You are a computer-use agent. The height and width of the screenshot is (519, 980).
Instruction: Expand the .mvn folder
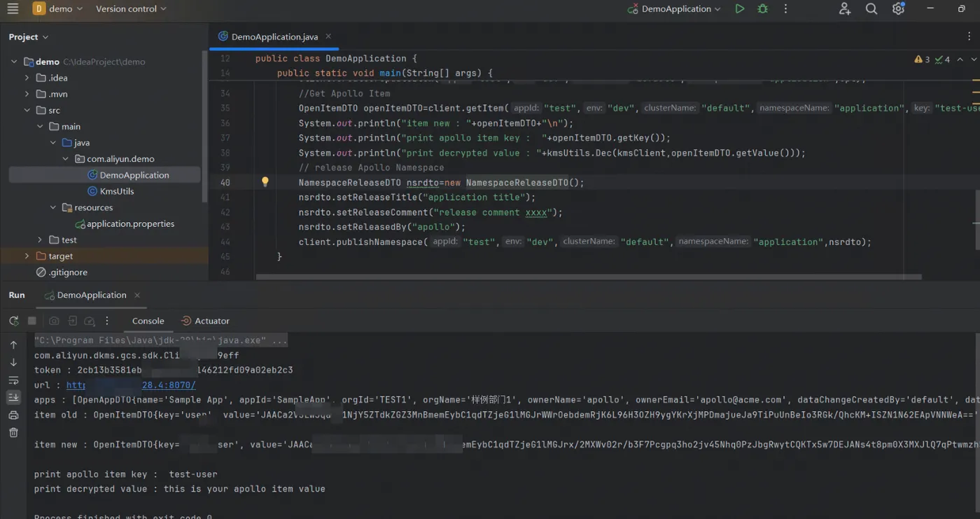[27, 94]
